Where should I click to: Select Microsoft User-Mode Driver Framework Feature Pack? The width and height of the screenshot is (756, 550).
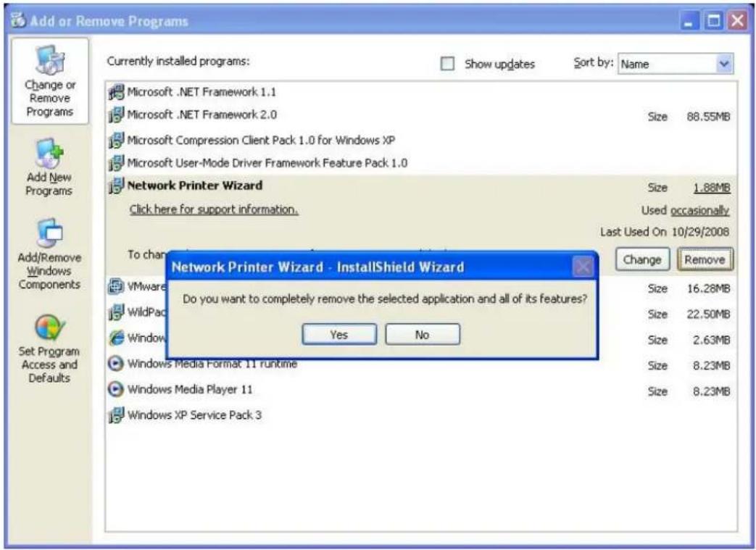[x=267, y=163]
